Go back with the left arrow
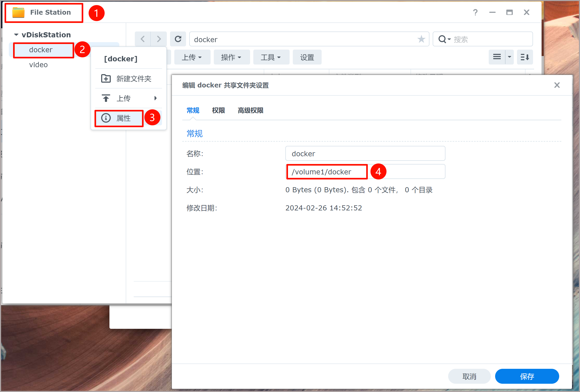This screenshot has width=580, height=392. point(143,39)
